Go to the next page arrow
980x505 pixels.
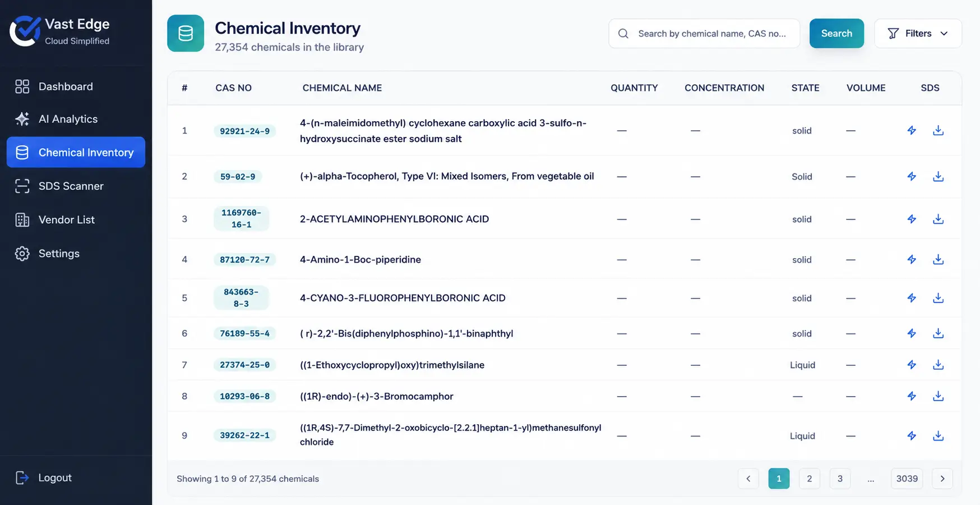[x=942, y=479]
